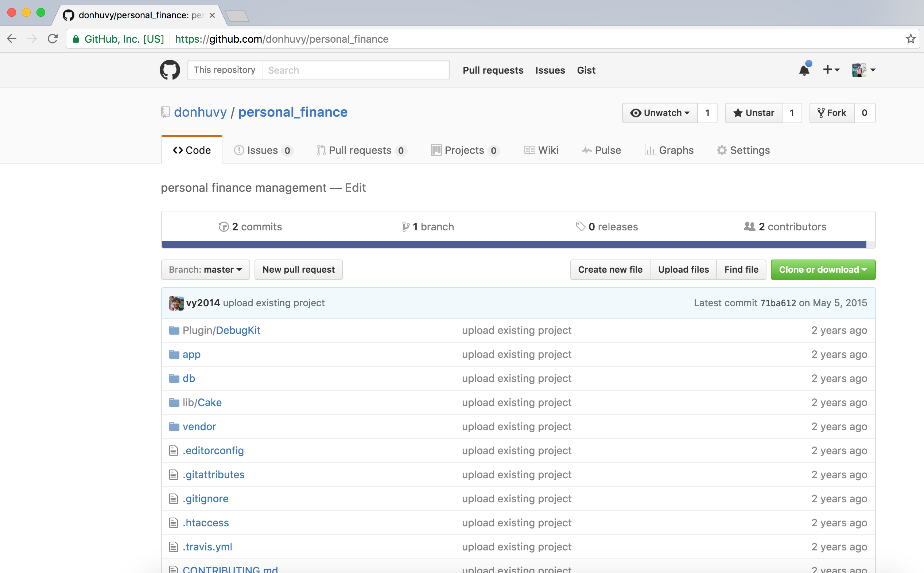Bookmark this page with the star icon
This screenshot has height=573, width=924.
(x=911, y=39)
